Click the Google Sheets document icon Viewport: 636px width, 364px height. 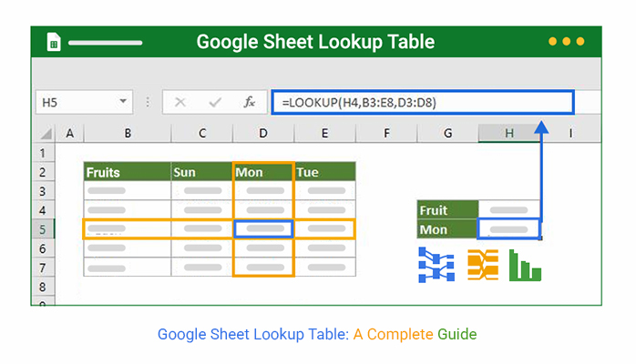(x=54, y=42)
